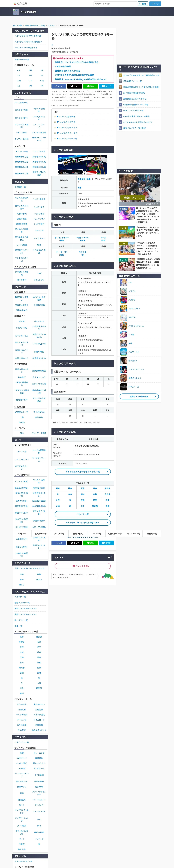The width and height of the screenshot is (174, 868).
Task: Open the ペルソナ一覧 chevron button
Action: (83, 514)
